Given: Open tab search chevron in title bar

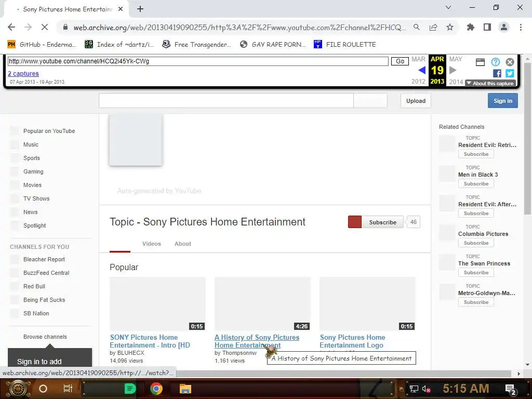Looking at the screenshot, I should 448,7.
